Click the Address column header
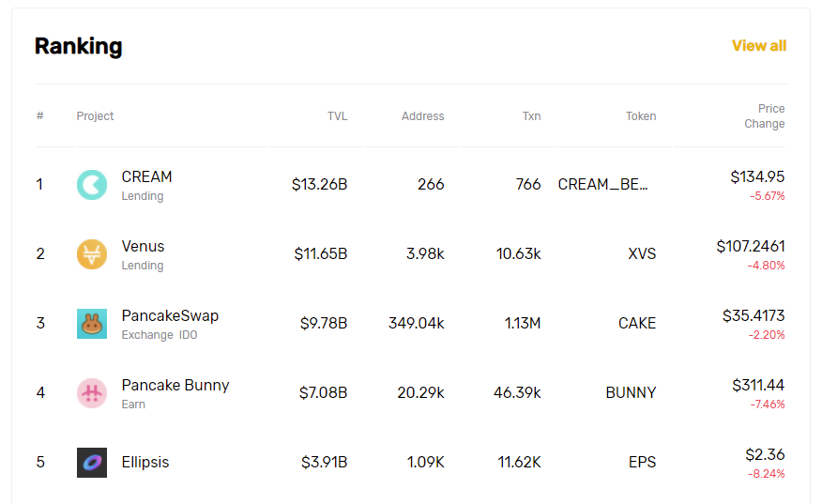The height and width of the screenshot is (504, 822). pos(422,115)
